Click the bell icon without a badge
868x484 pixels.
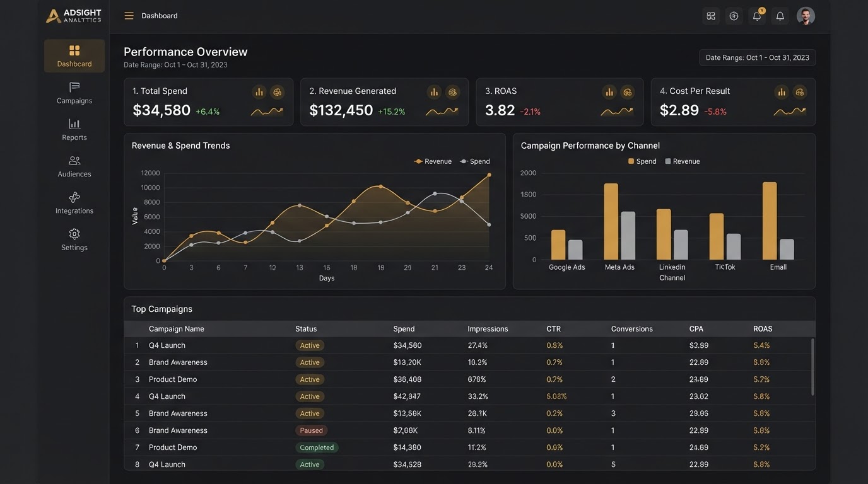click(780, 16)
